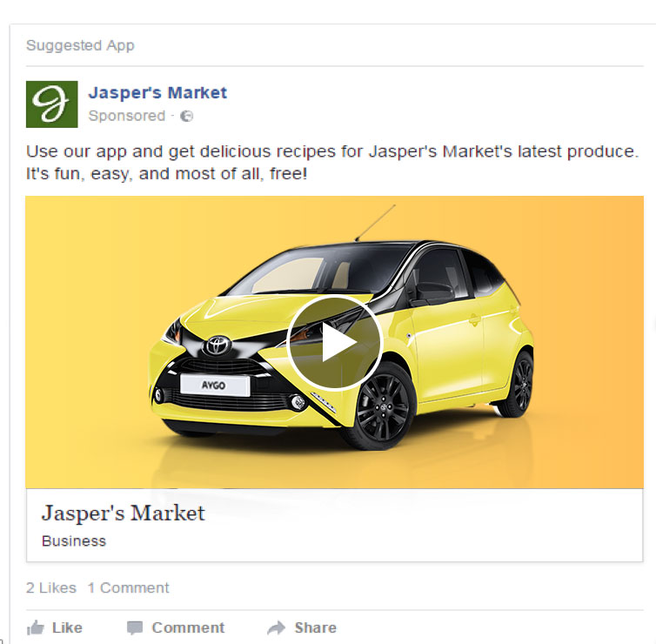Select the Comment text label
This screenshot has width=656, height=644.
[x=188, y=627]
